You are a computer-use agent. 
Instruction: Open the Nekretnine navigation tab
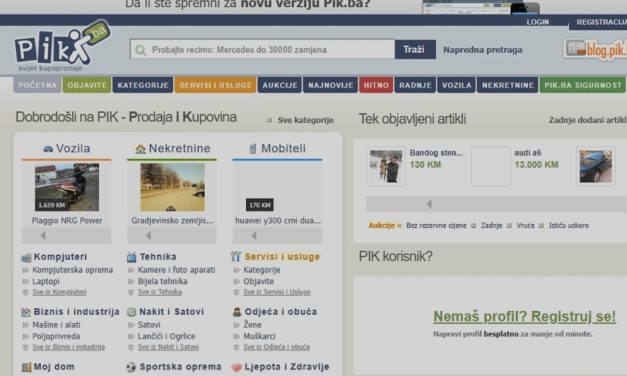(x=507, y=85)
